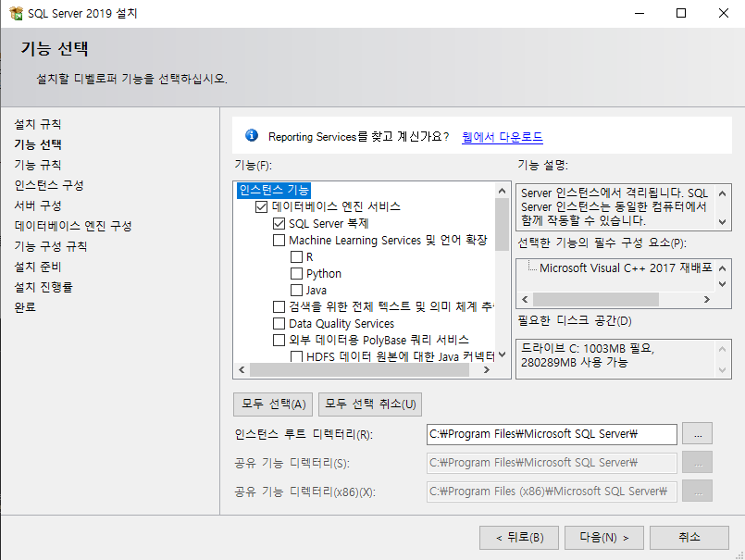The image size is (745, 560).
Task: Click prerequisites box scroll-up arrow
Action: pos(722,268)
